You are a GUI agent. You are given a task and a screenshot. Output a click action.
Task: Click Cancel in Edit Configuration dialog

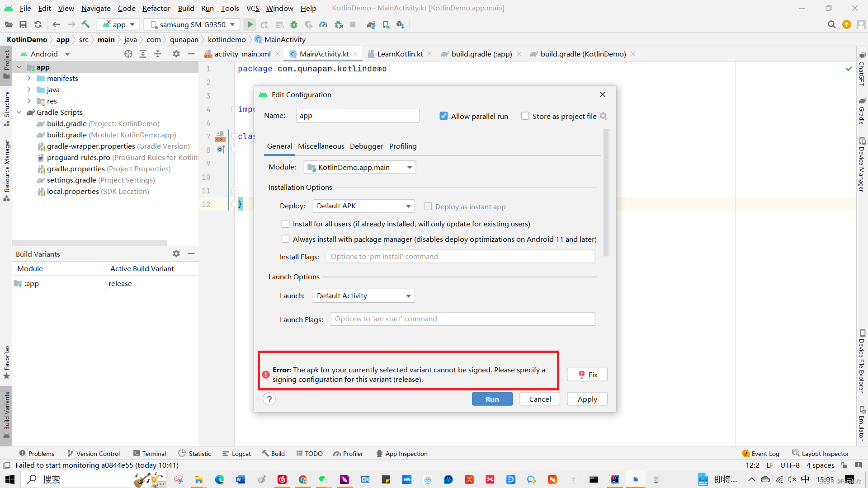tap(540, 399)
